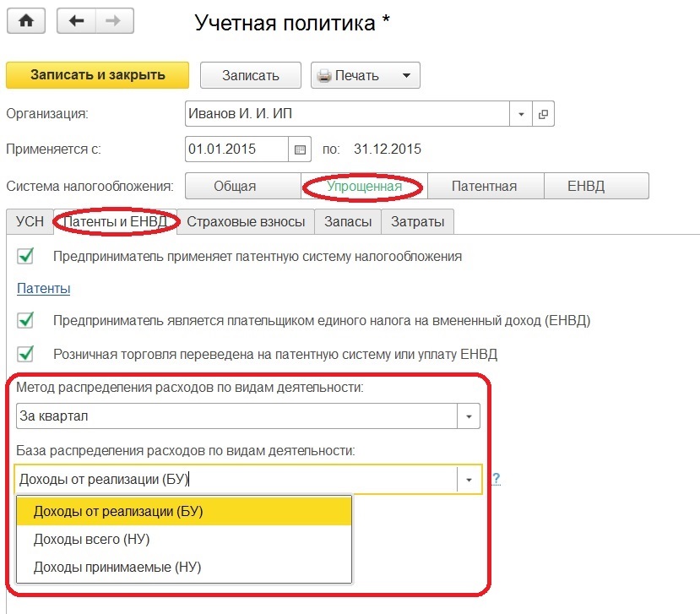Screen dimensions: 700x614
Task: Click the Иванов И. И. ИП organization field
Action: pyautogui.click(x=347, y=114)
